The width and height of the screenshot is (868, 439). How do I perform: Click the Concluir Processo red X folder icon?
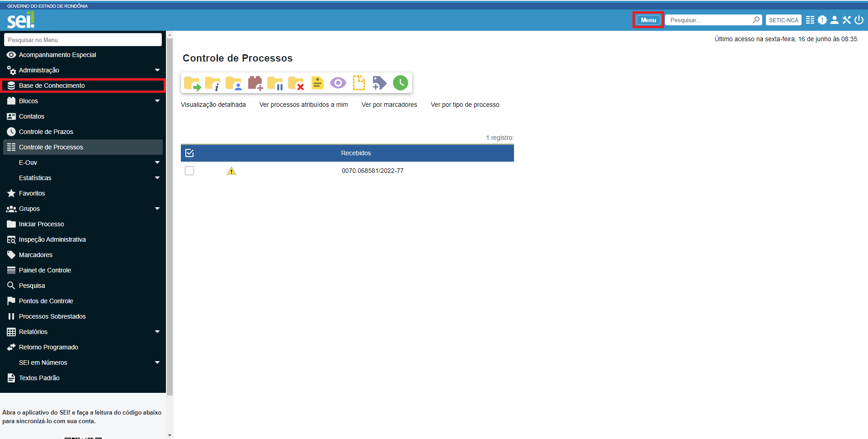click(296, 83)
